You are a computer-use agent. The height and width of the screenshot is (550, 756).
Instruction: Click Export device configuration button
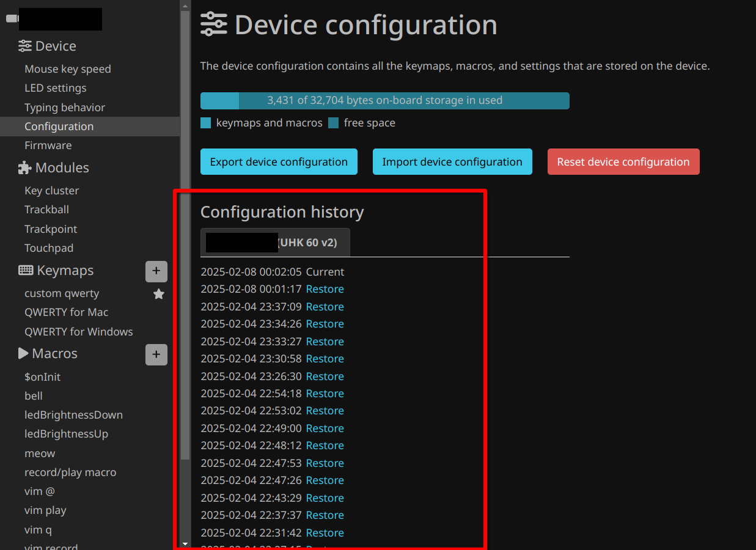coord(279,162)
